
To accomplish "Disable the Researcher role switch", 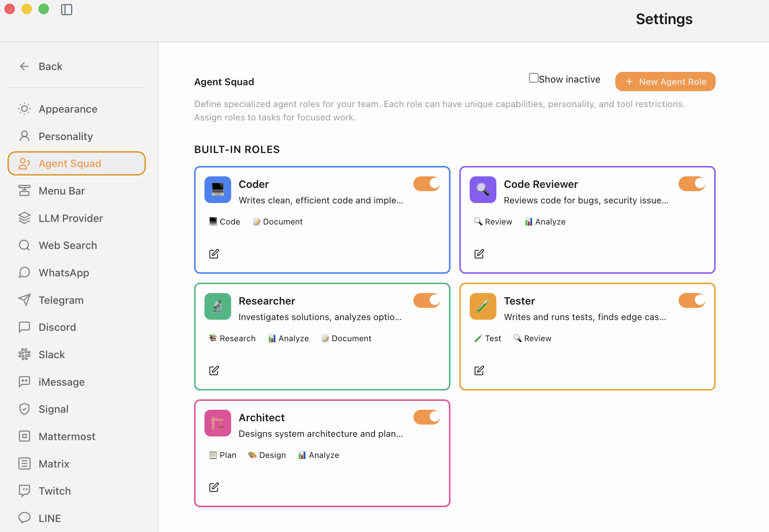I will tap(427, 300).
